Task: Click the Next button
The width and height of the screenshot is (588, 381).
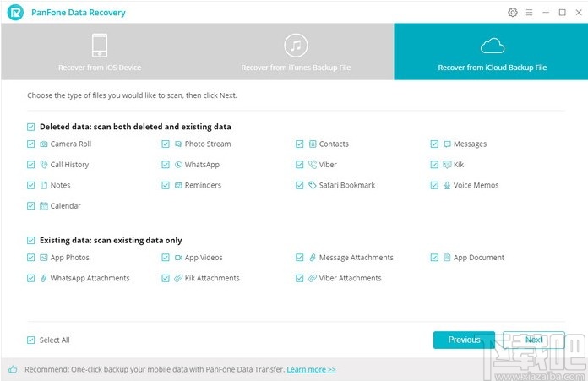Action: click(533, 340)
